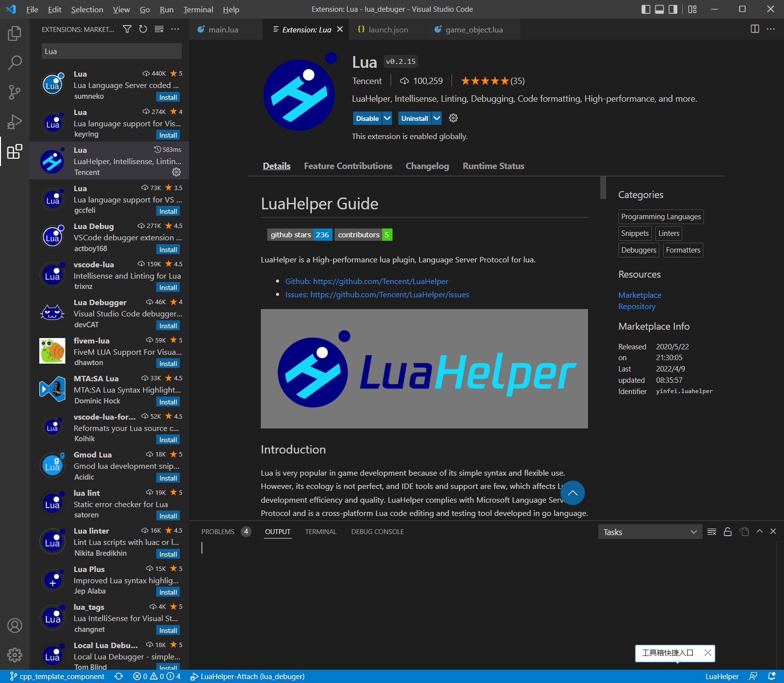Open the LuaHelper Issues link
This screenshot has height=683, width=784.
[377, 294]
